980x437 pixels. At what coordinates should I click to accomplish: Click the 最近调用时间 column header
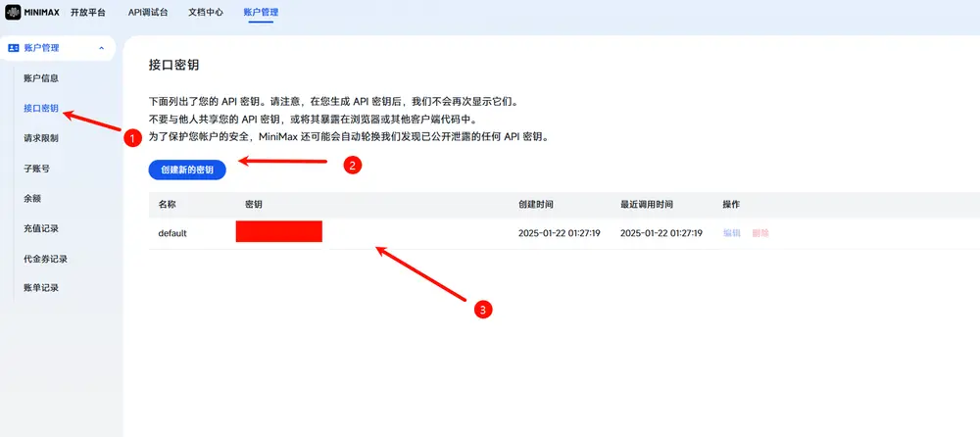[646, 205]
